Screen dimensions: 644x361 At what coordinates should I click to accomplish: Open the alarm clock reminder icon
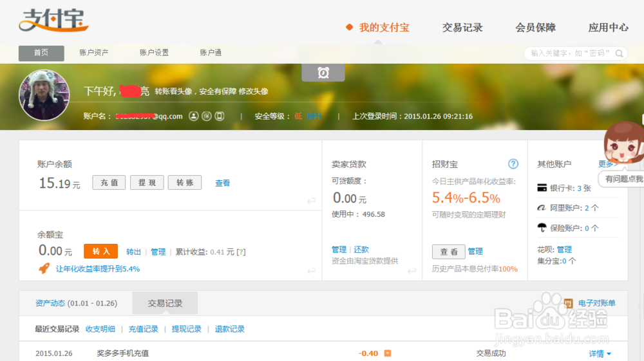[323, 73]
